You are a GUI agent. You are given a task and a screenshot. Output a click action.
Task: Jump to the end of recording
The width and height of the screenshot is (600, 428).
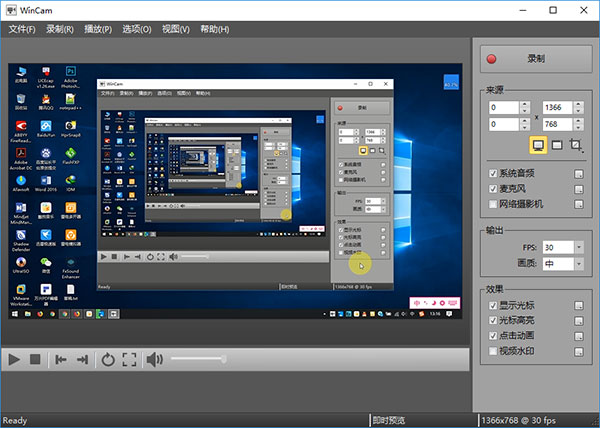click(x=82, y=359)
